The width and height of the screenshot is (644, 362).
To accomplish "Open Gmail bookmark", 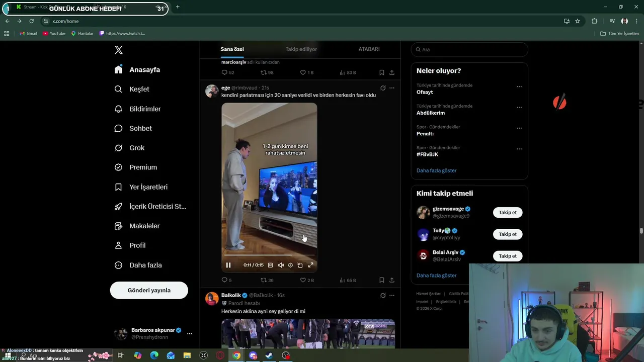I will click(28, 34).
